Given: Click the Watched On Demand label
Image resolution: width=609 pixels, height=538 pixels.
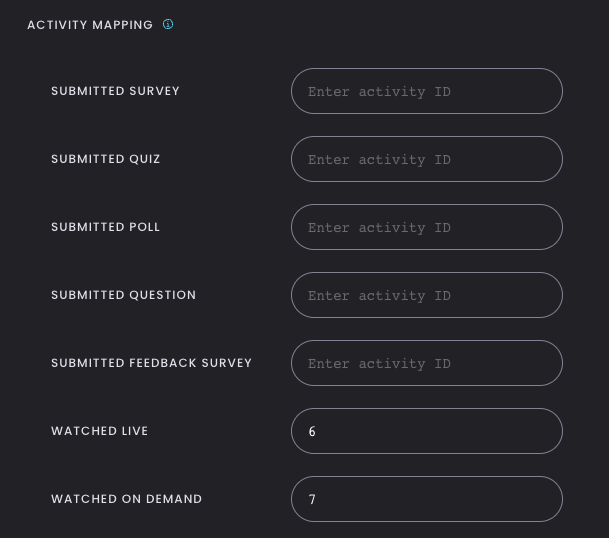Looking at the screenshot, I should [127, 499].
